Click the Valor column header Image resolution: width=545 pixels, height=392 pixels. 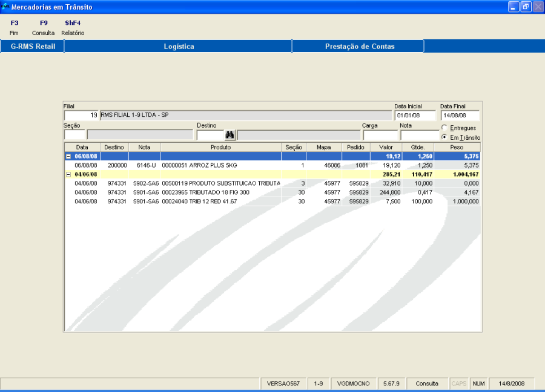point(386,147)
